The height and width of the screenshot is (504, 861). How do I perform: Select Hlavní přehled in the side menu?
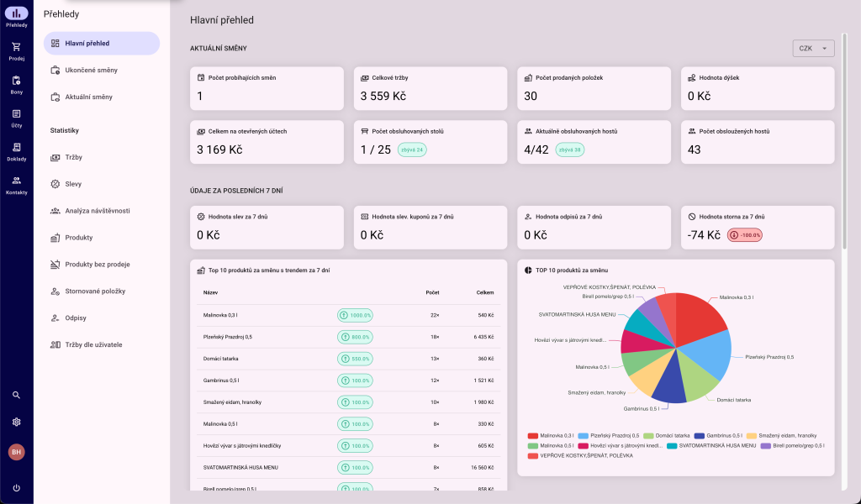[x=101, y=43]
